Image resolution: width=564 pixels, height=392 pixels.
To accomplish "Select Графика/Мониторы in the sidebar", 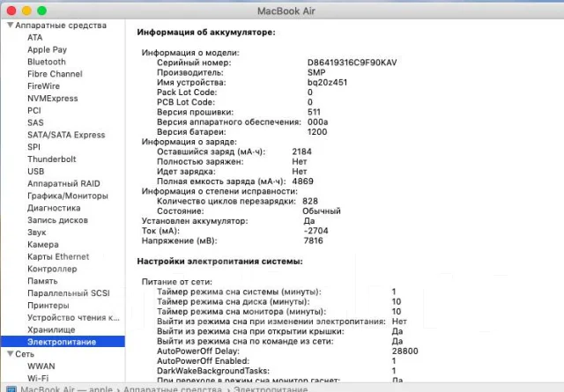I will 68,196.
